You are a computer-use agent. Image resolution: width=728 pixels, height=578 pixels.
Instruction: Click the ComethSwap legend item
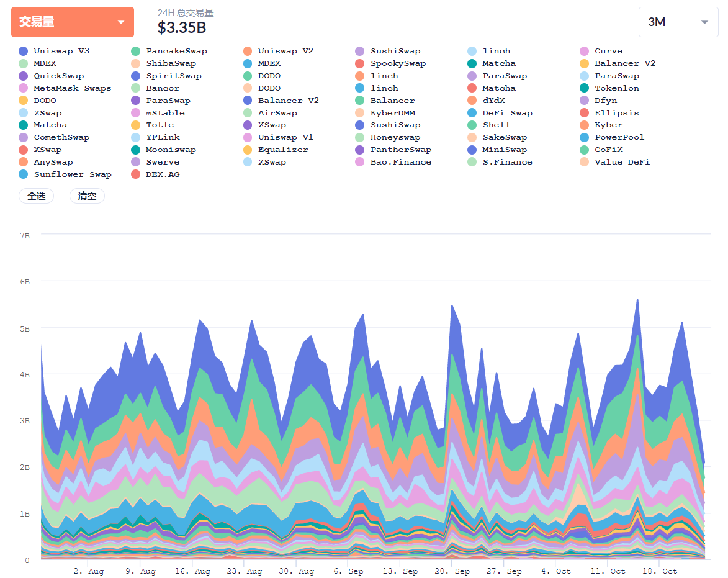point(54,137)
